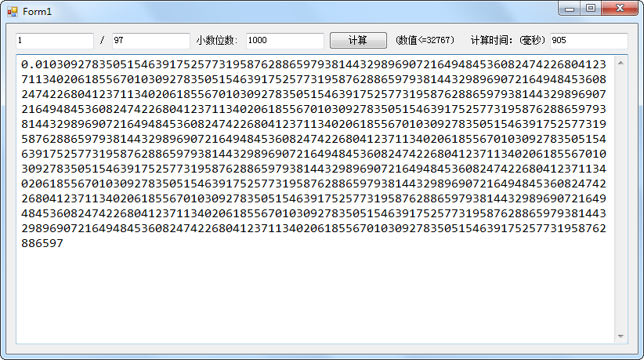644x360 pixels.
Task: Click the (数值<=32767) hint label
Action: [425, 41]
